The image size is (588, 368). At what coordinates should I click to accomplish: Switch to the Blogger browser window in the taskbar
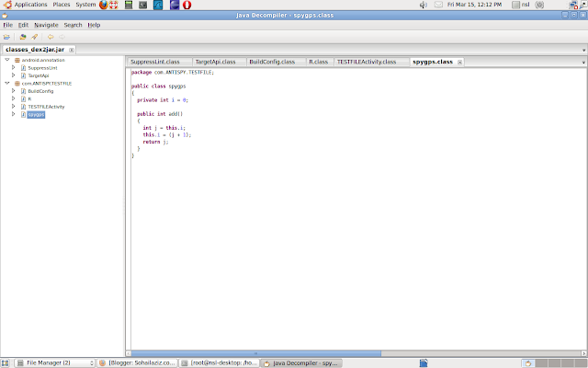click(x=137, y=363)
